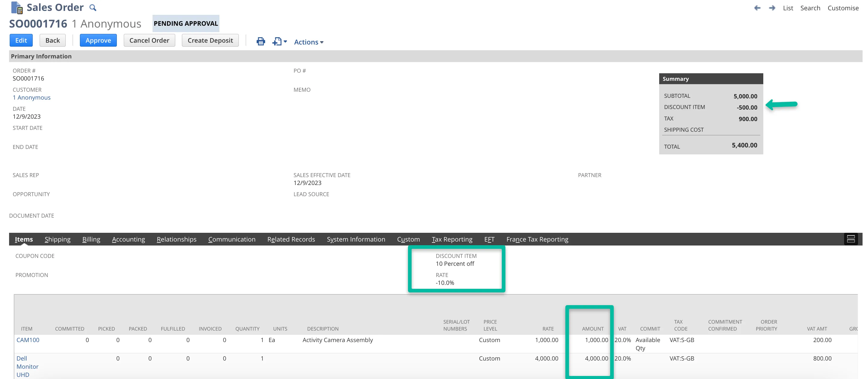Open the search magnifier beside Sales Order
The height and width of the screenshot is (379, 868).
[x=93, y=7]
